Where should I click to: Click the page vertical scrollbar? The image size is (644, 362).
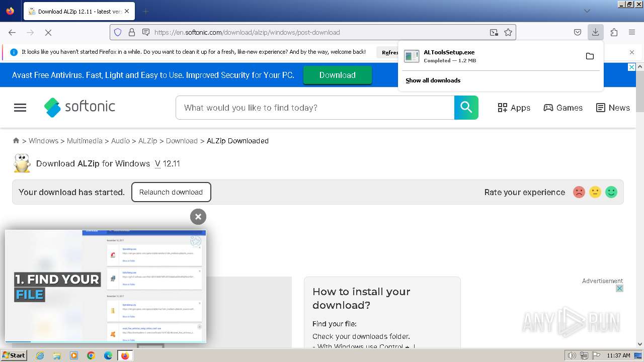[x=640, y=92]
